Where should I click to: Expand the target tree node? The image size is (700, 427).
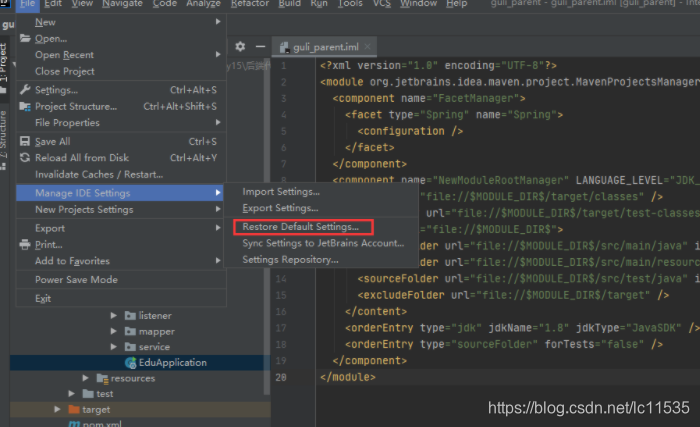[57, 410]
